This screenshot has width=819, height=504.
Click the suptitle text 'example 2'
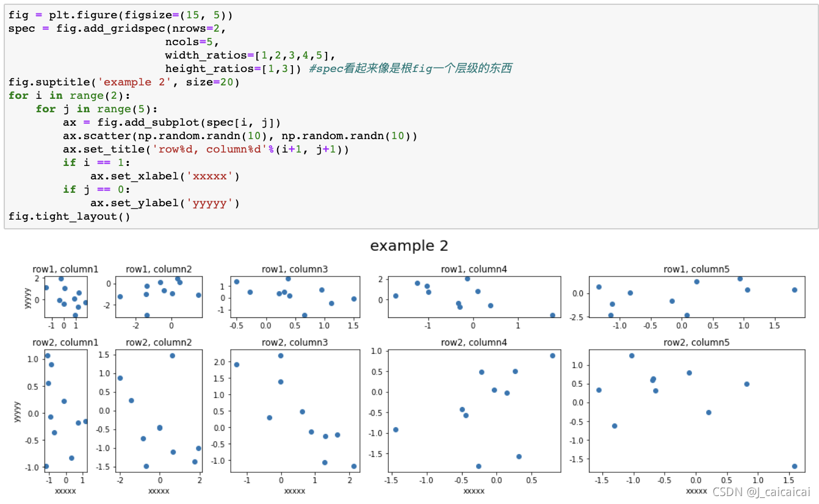tap(409, 246)
